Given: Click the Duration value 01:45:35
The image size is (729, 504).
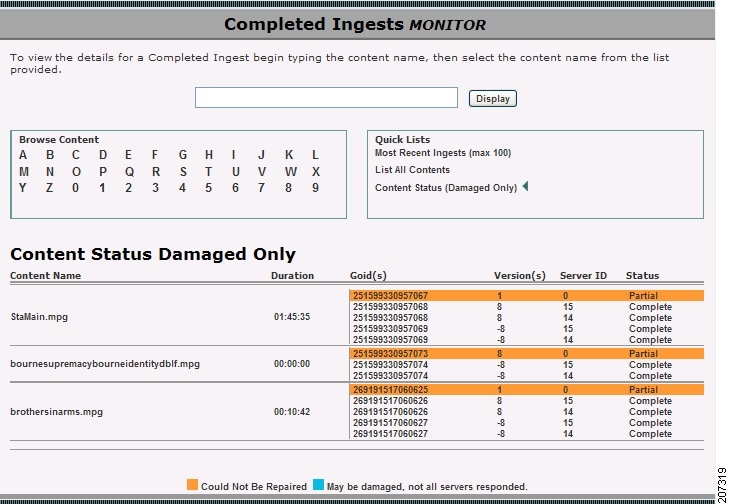Looking at the screenshot, I should [292, 317].
